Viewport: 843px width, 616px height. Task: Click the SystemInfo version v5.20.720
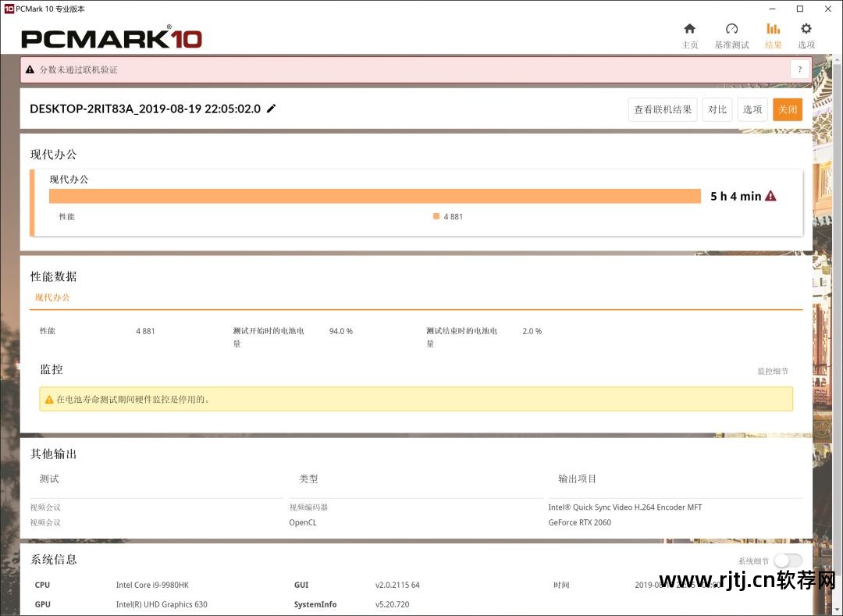tap(392, 604)
